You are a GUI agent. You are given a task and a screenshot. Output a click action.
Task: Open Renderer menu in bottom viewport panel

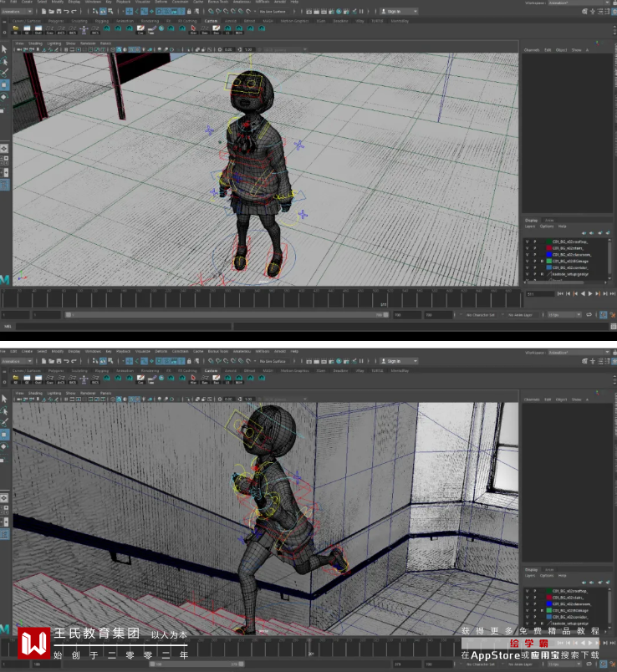click(88, 393)
